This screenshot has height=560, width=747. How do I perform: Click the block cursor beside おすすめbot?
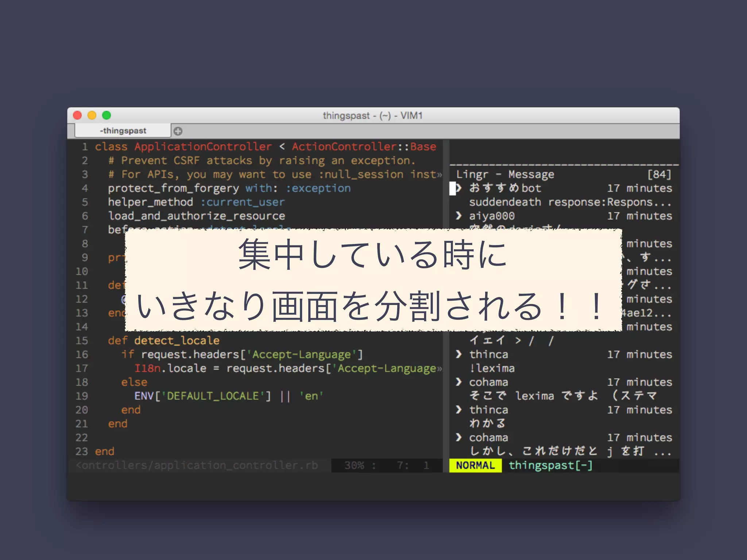[453, 188]
